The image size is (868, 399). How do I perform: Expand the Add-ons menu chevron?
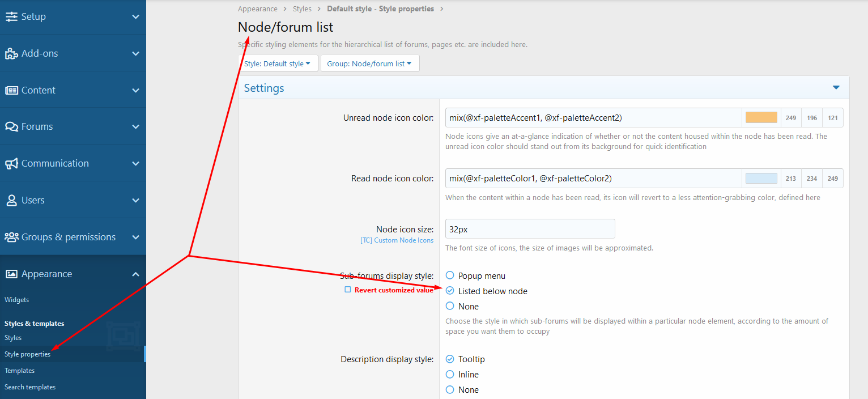tap(135, 53)
